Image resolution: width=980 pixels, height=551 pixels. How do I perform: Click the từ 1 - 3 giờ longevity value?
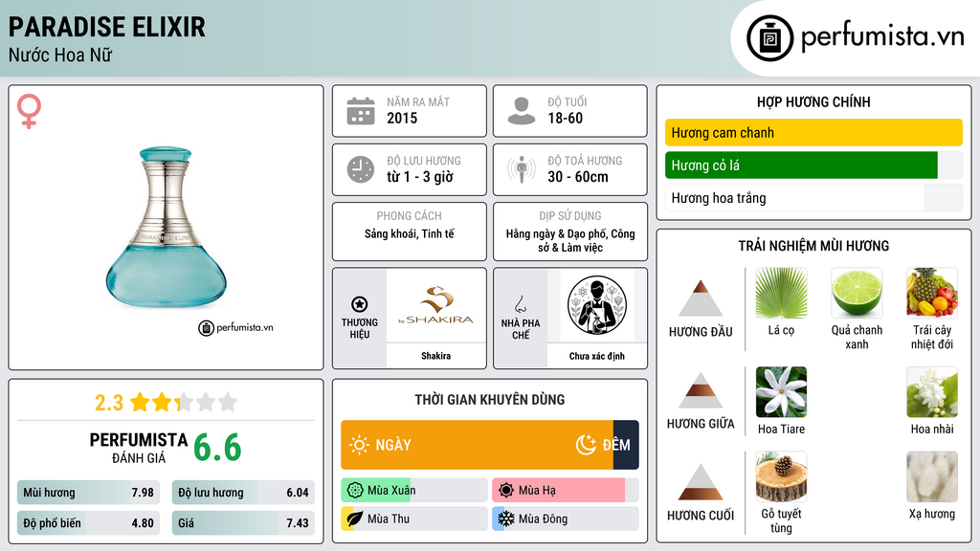(x=420, y=177)
